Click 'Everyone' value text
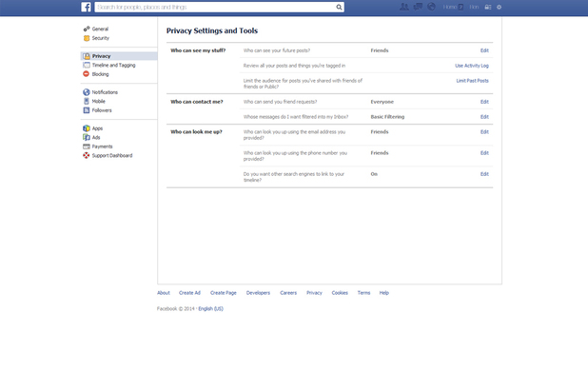 (x=382, y=102)
